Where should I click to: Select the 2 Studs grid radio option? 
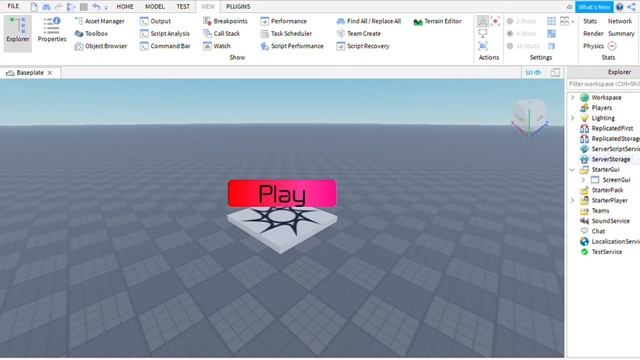tap(522, 21)
